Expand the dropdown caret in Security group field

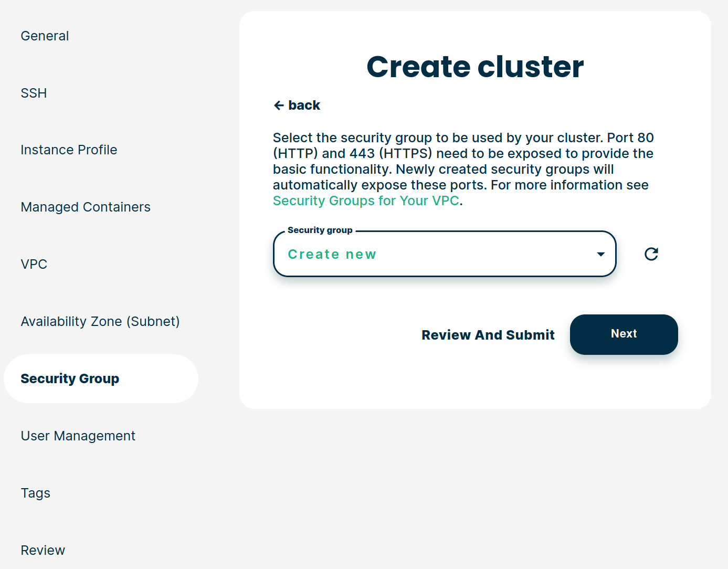(x=600, y=255)
